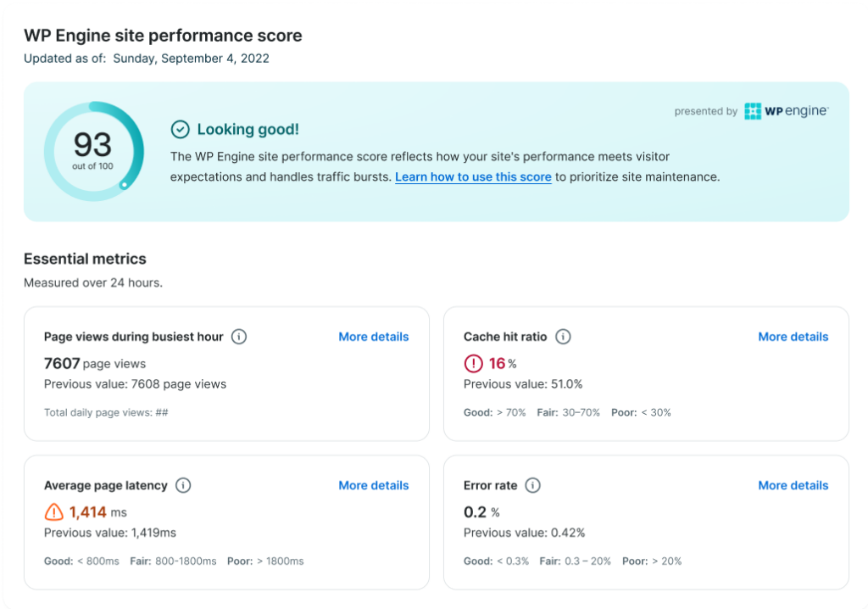Open More details for Page views card

(373, 337)
